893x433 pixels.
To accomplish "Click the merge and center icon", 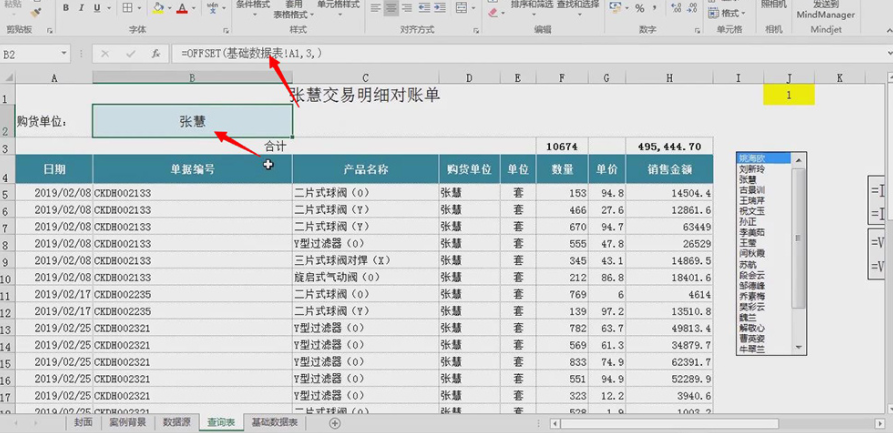I will 461,8.
